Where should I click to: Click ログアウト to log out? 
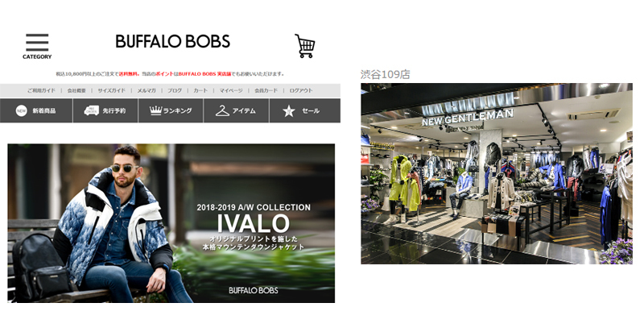click(300, 90)
